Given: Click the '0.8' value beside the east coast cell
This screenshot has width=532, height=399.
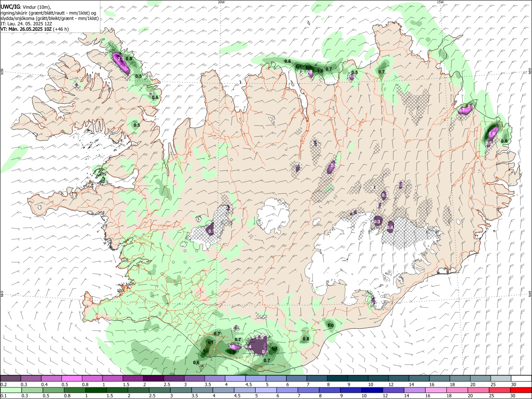Looking at the screenshot, I should click(x=504, y=141).
